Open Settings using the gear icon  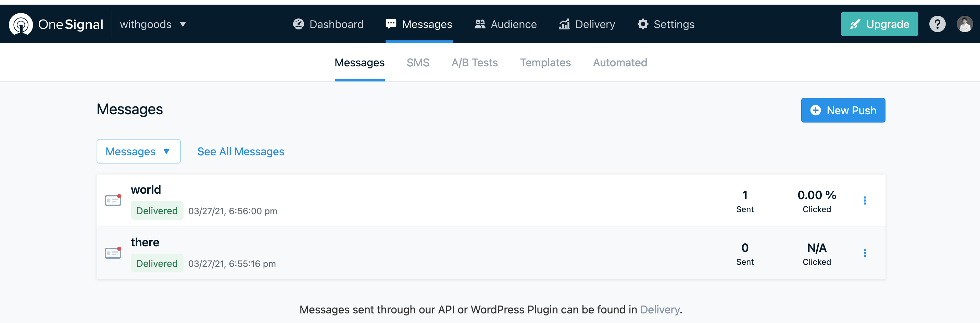pos(643,24)
